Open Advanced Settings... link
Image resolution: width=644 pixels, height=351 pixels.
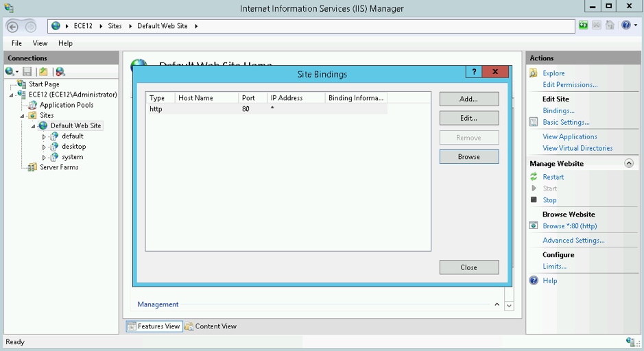click(x=573, y=240)
